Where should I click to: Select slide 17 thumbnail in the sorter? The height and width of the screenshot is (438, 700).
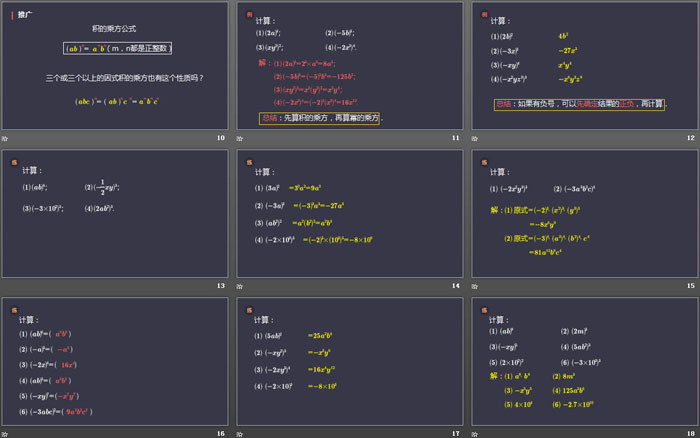pyautogui.click(x=350, y=361)
